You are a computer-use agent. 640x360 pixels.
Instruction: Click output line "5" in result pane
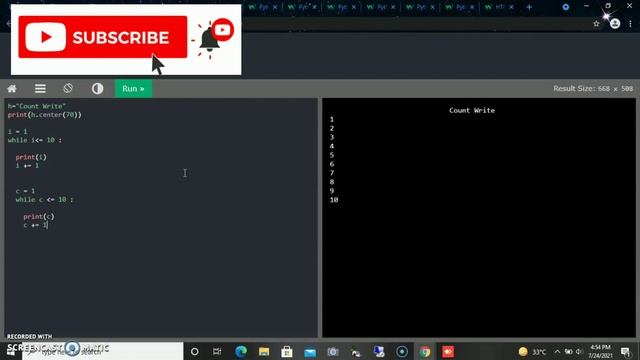332,155
